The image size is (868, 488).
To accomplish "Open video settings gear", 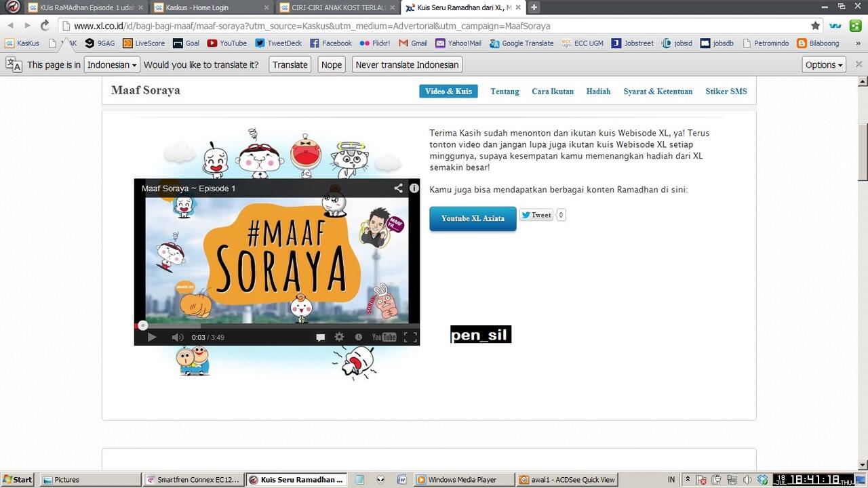I will pyautogui.click(x=340, y=337).
